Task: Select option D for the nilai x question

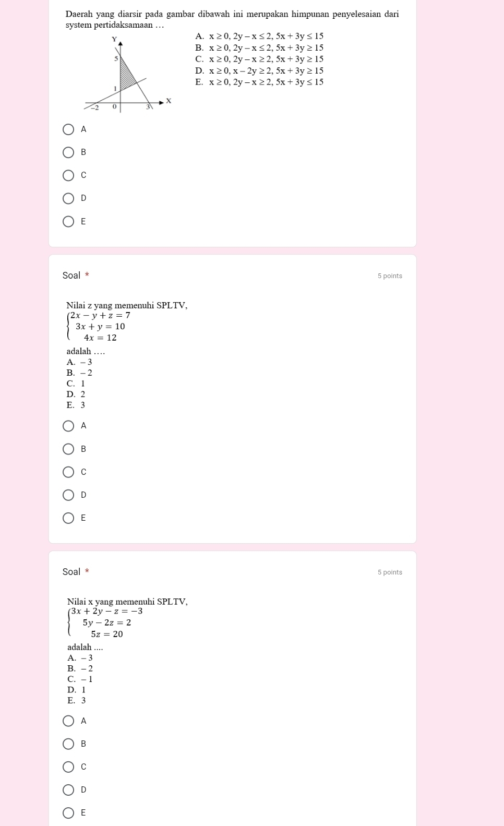Action: coord(68,790)
